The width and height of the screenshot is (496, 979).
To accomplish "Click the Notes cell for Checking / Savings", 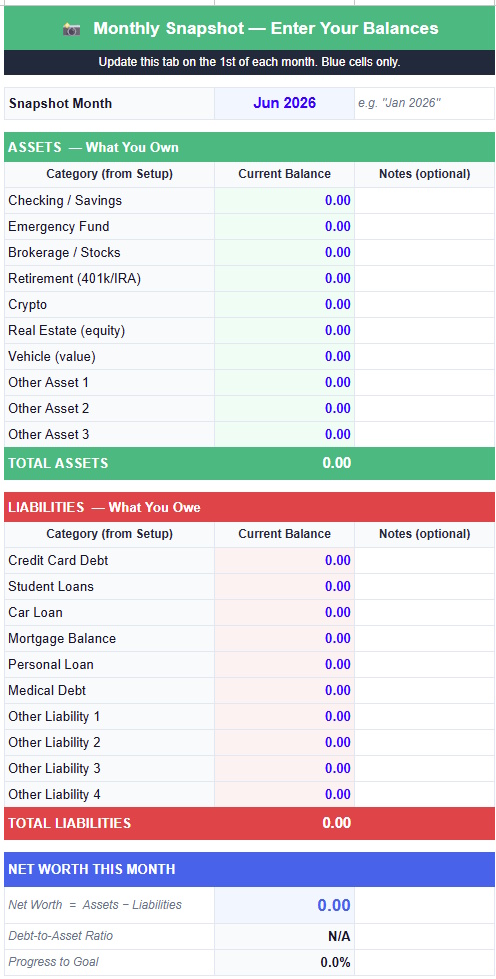I will (x=425, y=200).
